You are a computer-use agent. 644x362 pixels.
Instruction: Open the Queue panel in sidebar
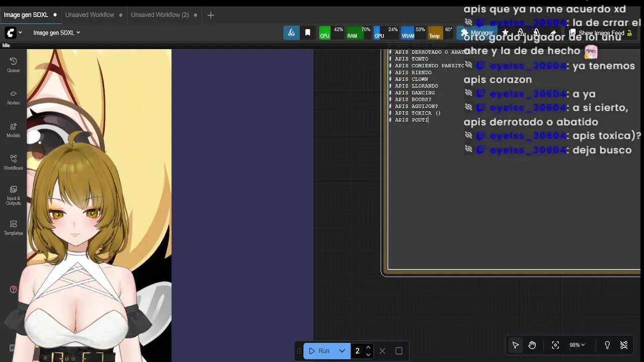click(x=14, y=65)
